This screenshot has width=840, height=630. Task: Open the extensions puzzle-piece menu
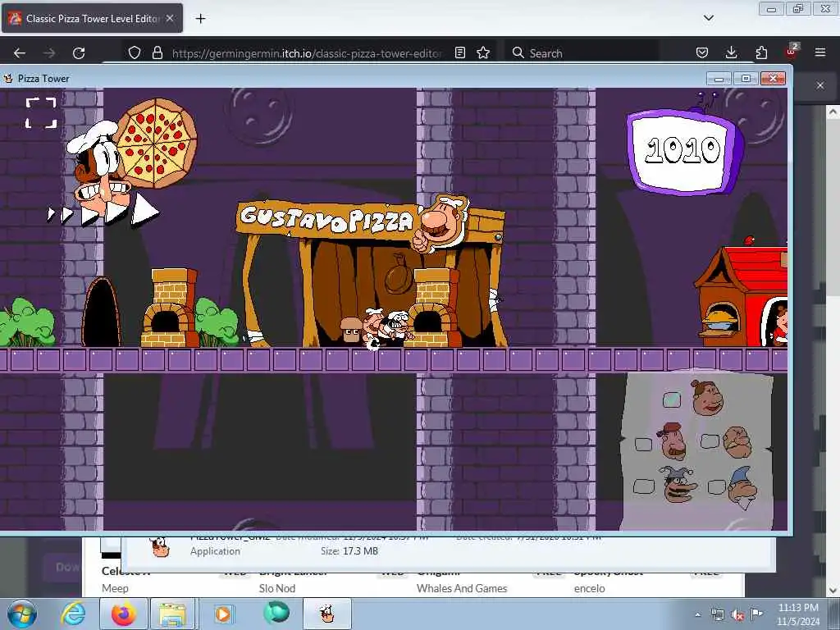pos(761,52)
